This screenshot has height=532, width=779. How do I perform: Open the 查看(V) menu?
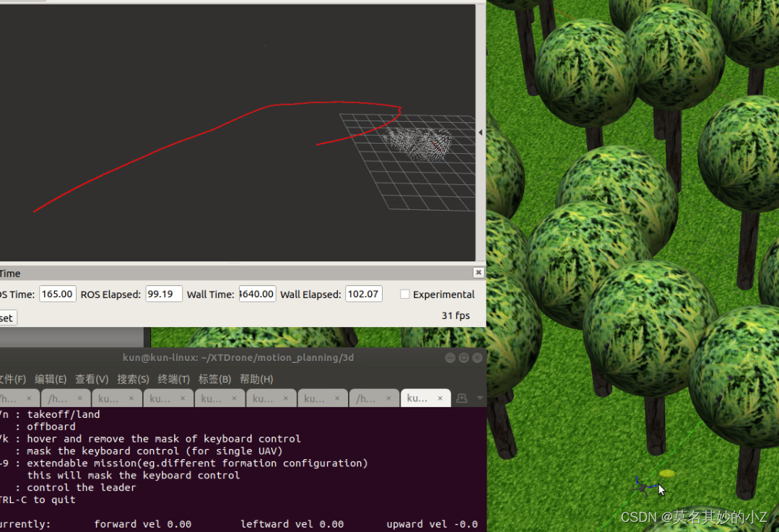91,379
